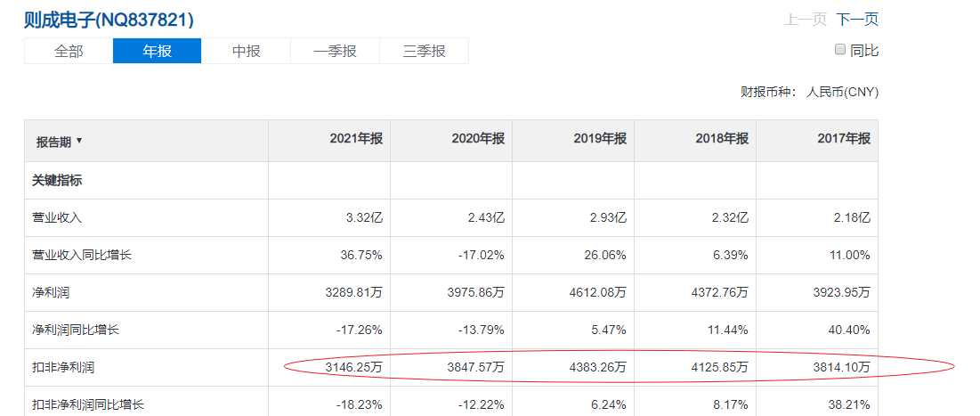The height and width of the screenshot is (416, 980).
Task: Click the 净利润同比增长 row label
Action: (x=76, y=330)
